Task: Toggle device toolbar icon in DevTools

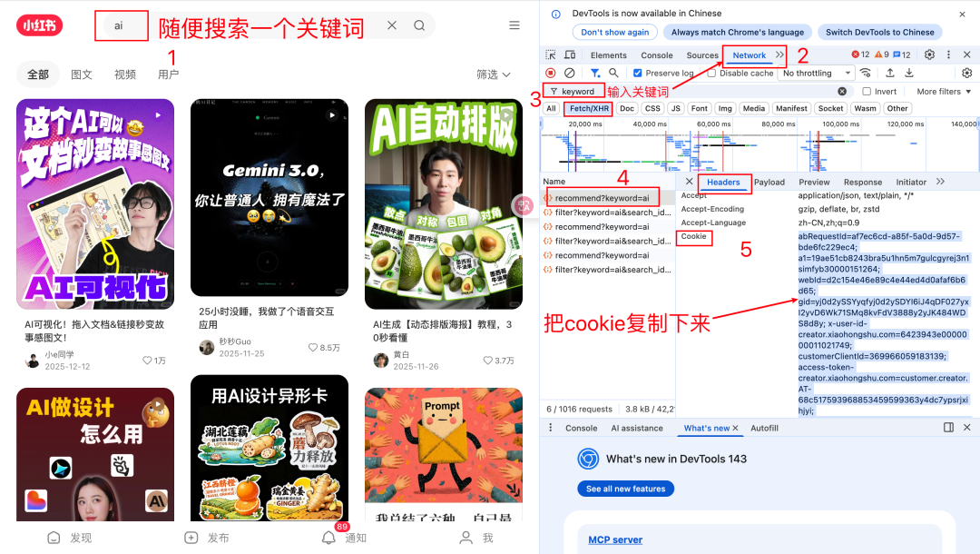Action: tap(570, 55)
